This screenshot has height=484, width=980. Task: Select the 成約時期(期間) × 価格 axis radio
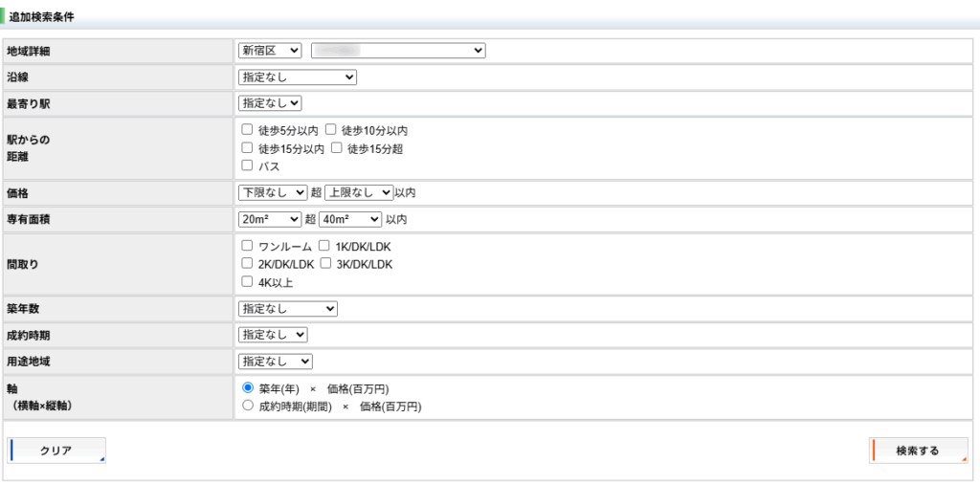[248, 406]
